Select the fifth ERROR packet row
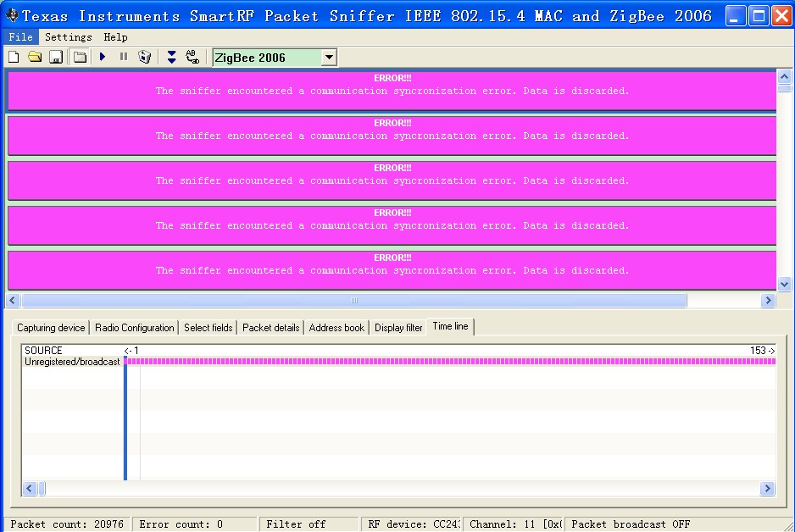This screenshot has height=532, width=795. pyautogui.click(x=392, y=270)
